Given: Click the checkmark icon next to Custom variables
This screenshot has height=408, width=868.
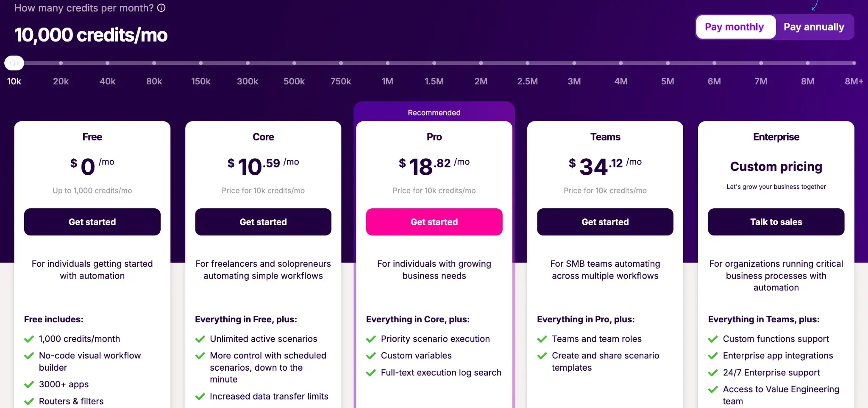Looking at the screenshot, I should point(371,356).
